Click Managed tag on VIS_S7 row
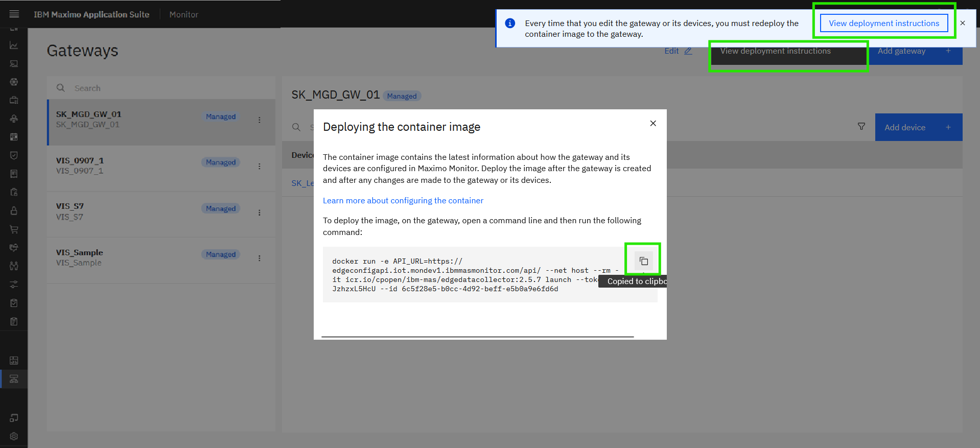980x448 pixels. coord(221,208)
